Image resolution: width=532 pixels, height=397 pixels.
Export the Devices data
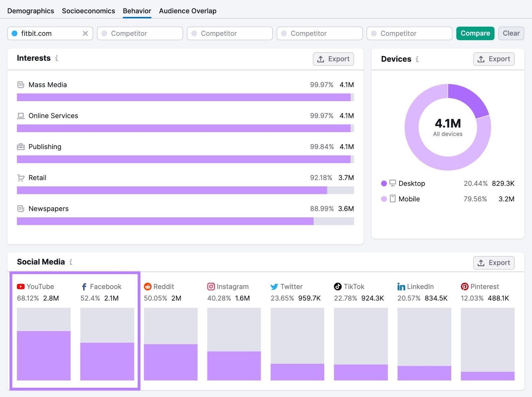tap(494, 59)
